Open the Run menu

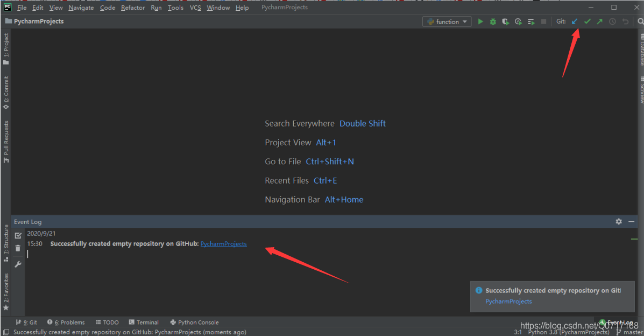coord(156,8)
